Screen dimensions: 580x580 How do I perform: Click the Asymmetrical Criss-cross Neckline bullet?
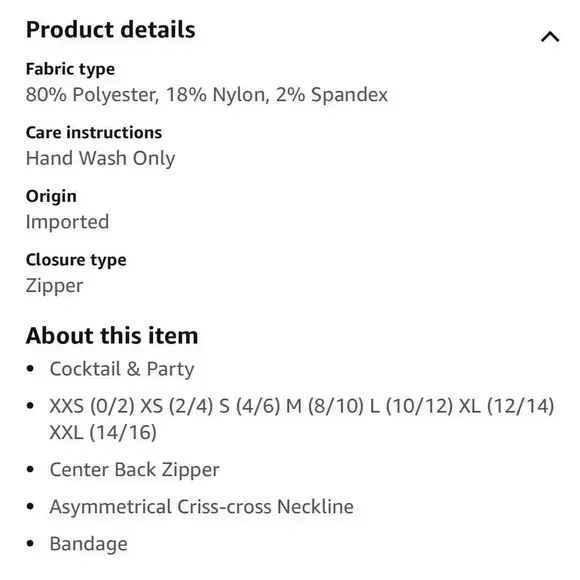(x=202, y=507)
